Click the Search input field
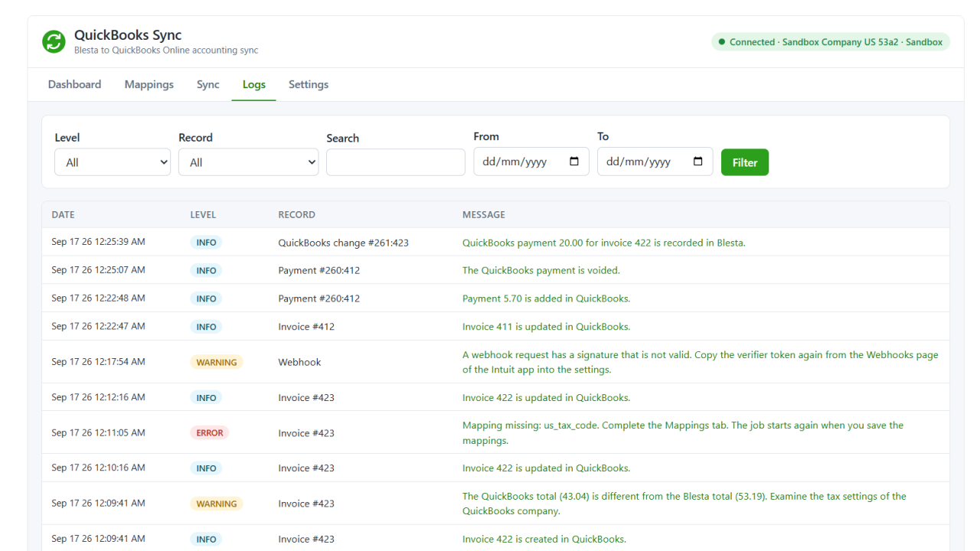 (396, 162)
